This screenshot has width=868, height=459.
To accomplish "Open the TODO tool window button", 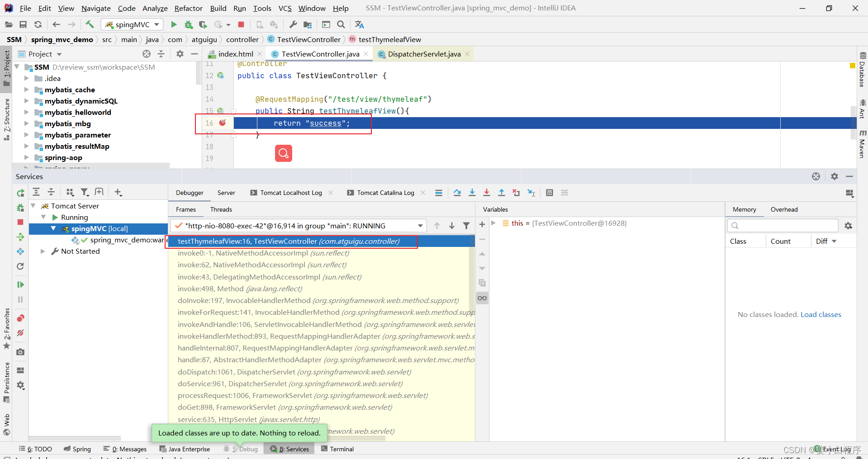I will [x=36, y=449].
